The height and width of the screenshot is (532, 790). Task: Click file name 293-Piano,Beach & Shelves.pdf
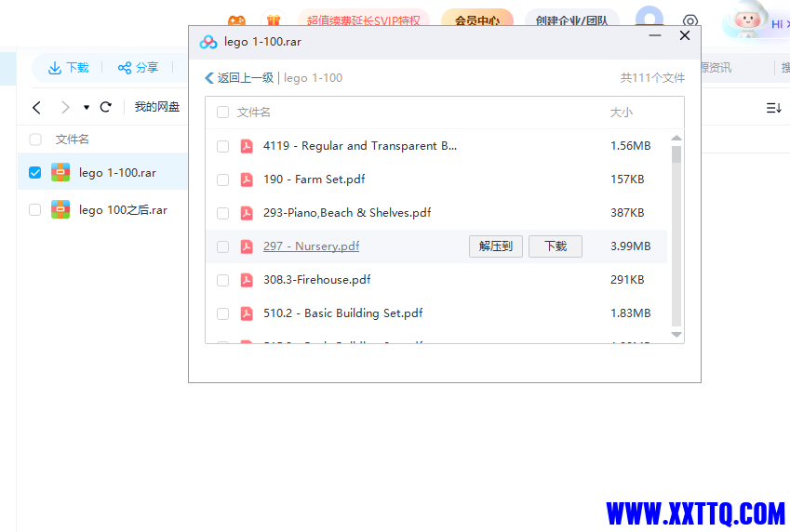[x=347, y=213]
